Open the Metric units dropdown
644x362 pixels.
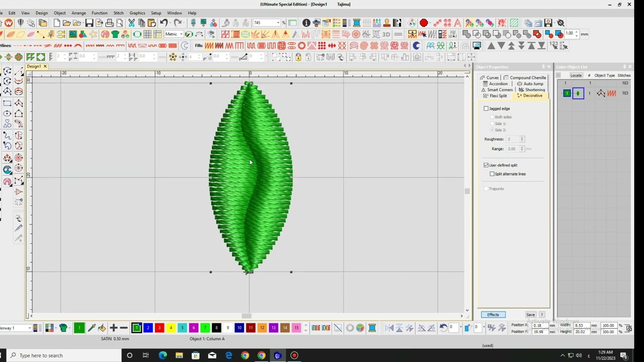tap(181, 34)
